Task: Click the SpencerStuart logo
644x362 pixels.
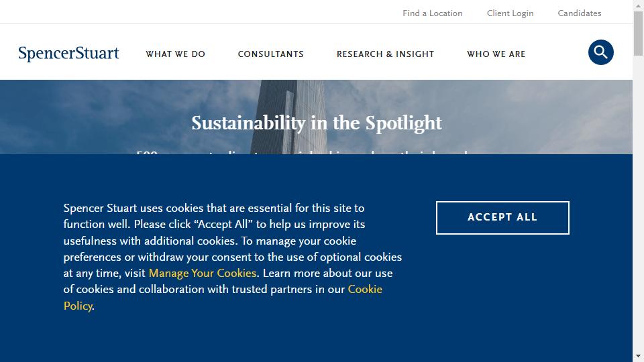Action: point(68,54)
